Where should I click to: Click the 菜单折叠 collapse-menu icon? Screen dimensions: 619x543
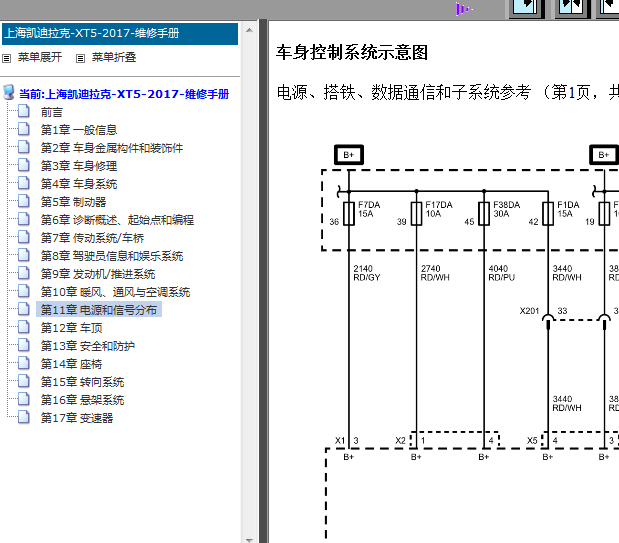[80, 58]
